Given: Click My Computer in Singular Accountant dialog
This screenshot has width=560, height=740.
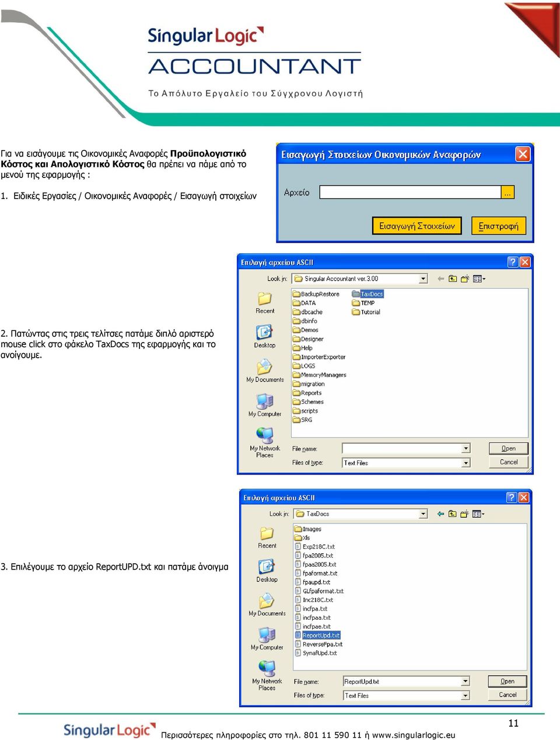Looking at the screenshot, I should point(265,405).
